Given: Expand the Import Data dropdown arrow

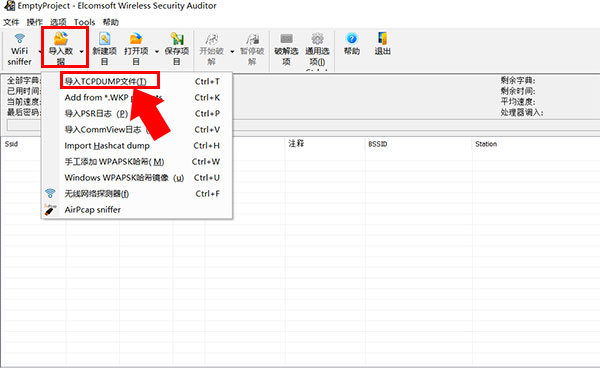Looking at the screenshot, I should pos(82,51).
